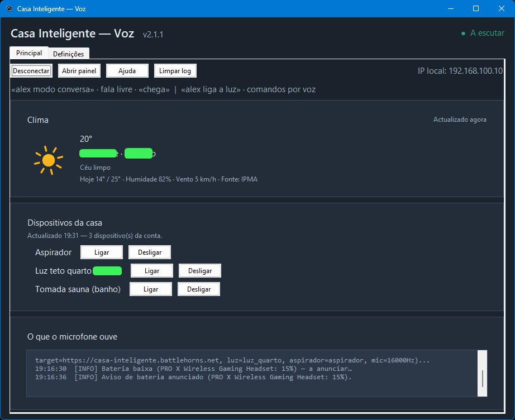
Task: Click the 'Tomada sauna (banho)' device label
Action: pyautogui.click(x=78, y=289)
